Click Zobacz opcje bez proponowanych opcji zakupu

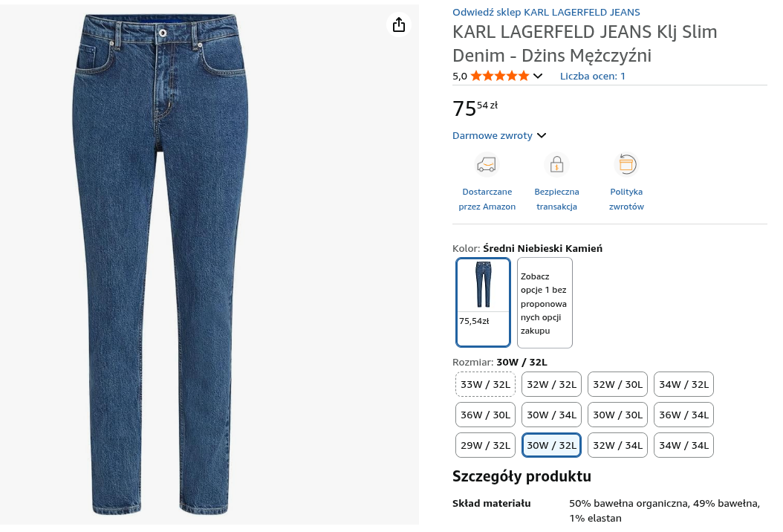(x=545, y=302)
